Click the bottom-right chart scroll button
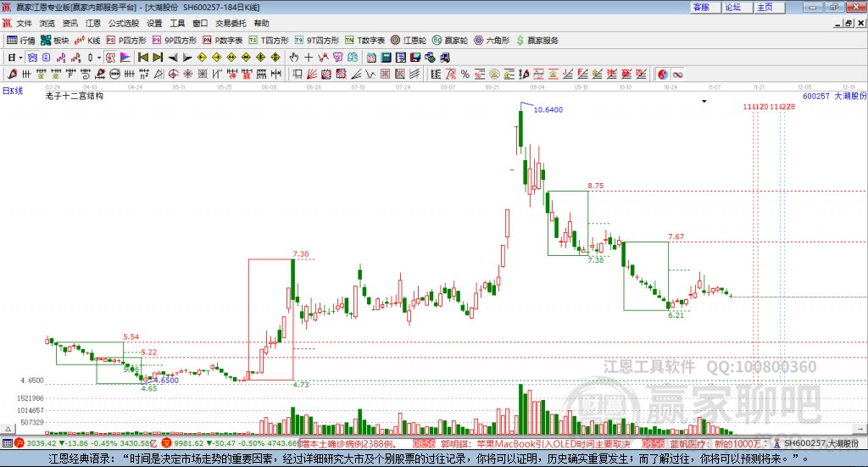Image resolution: width=868 pixels, height=467 pixels. pyautogui.click(x=861, y=429)
